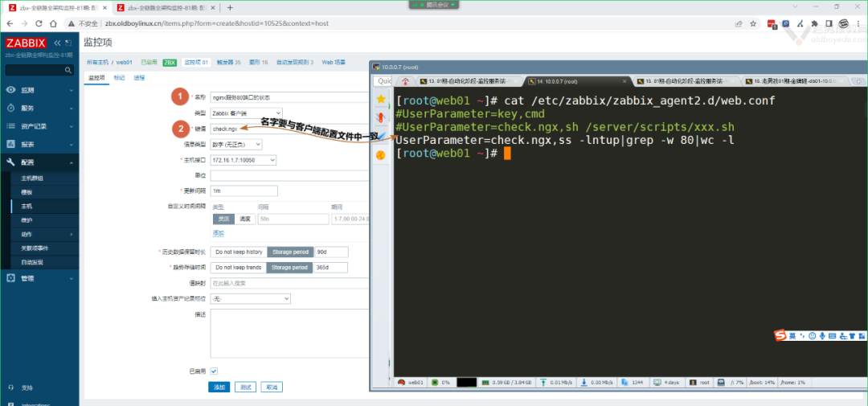Image resolution: width=868 pixels, height=406 pixels.
Task: Expand the 资产记录 sidebar menu
Action: tap(39, 126)
